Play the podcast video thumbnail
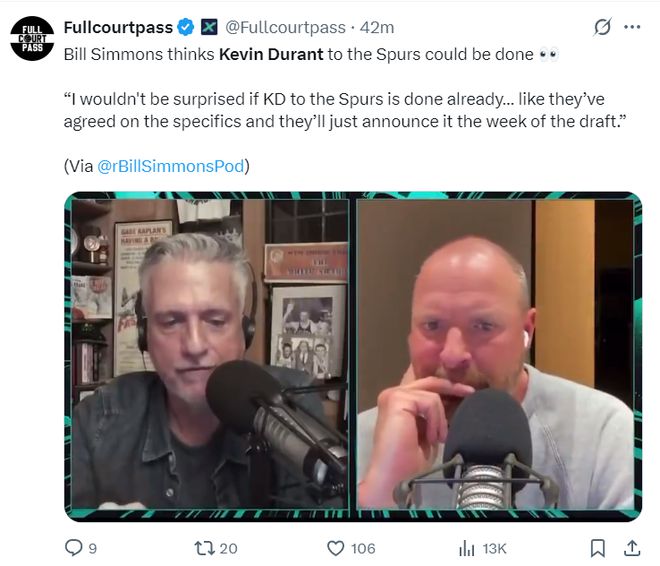 coord(353,356)
